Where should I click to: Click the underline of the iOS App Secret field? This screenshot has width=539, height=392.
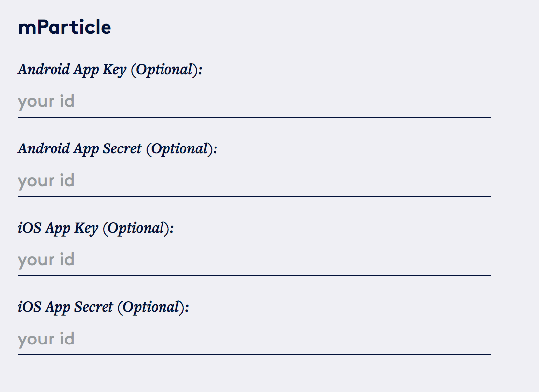click(x=254, y=354)
